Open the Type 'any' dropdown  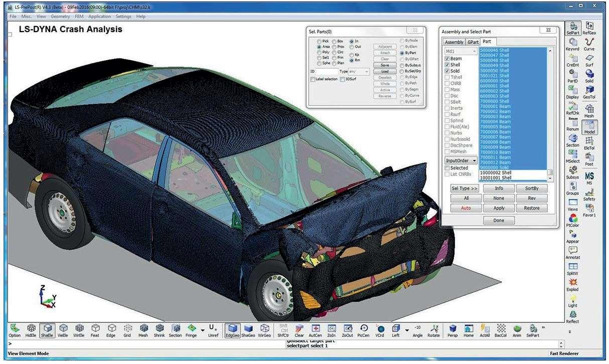(358, 72)
